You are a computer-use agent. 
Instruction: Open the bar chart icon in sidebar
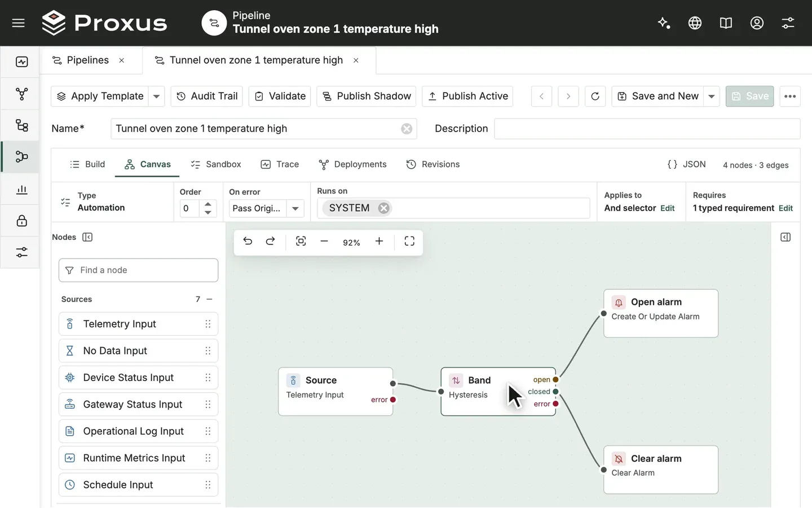click(22, 189)
